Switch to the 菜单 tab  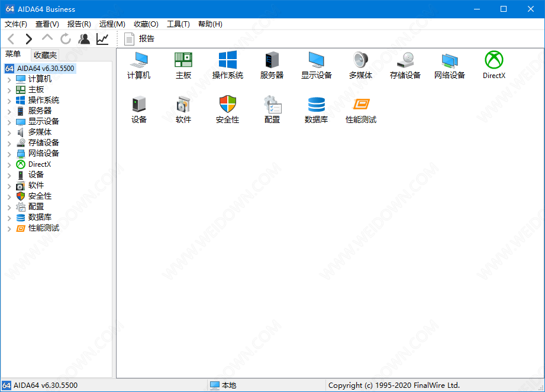click(13, 54)
